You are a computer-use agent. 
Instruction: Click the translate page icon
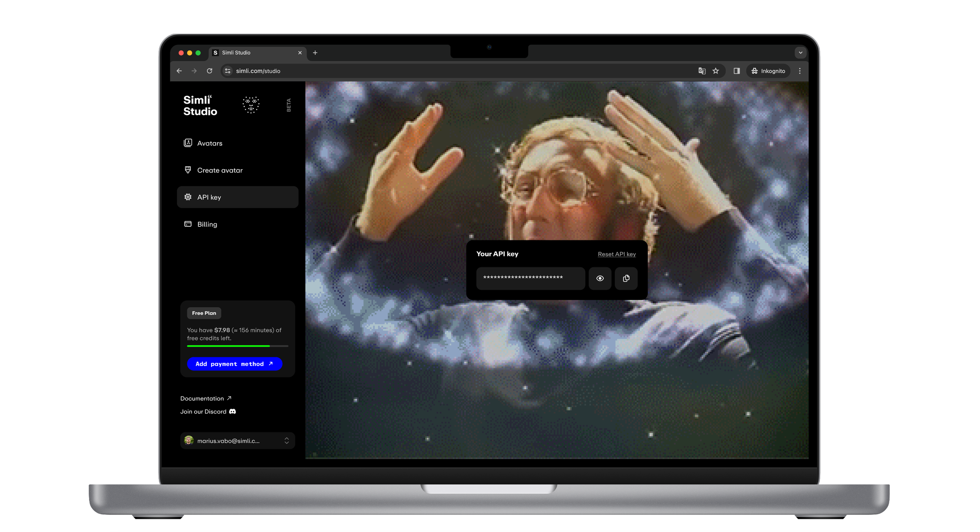(702, 71)
